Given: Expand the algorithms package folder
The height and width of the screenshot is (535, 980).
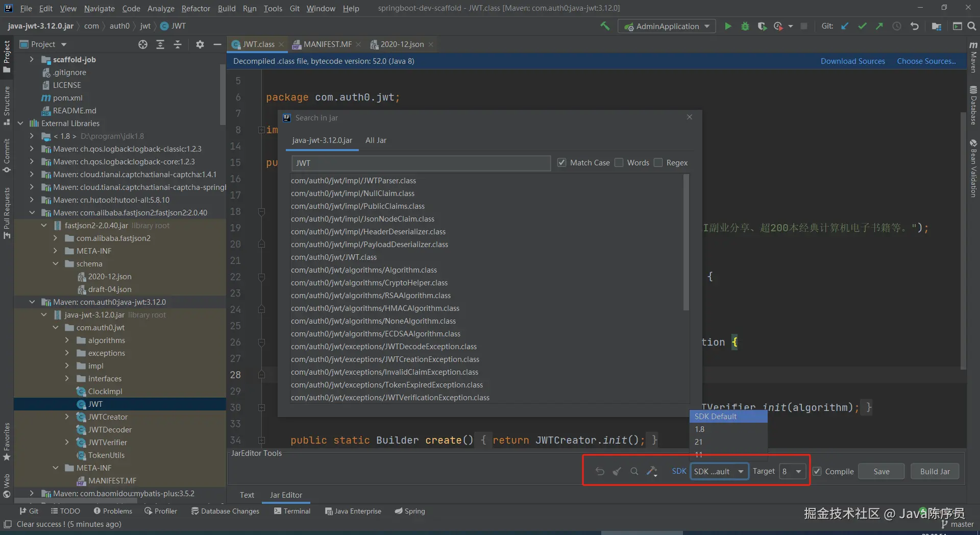Looking at the screenshot, I should pyautogui.click(x=67, y=341).
